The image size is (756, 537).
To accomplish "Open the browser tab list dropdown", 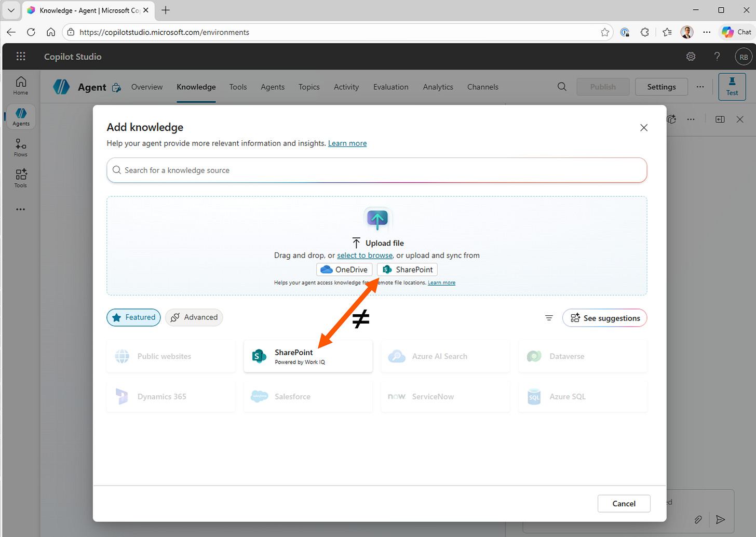I will [x=11, y=10].
